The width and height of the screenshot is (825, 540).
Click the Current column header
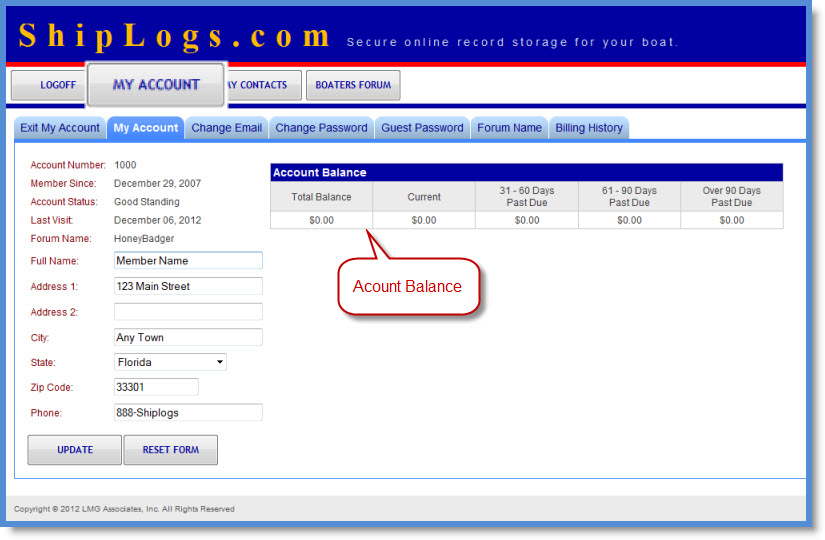pos(424,197)
